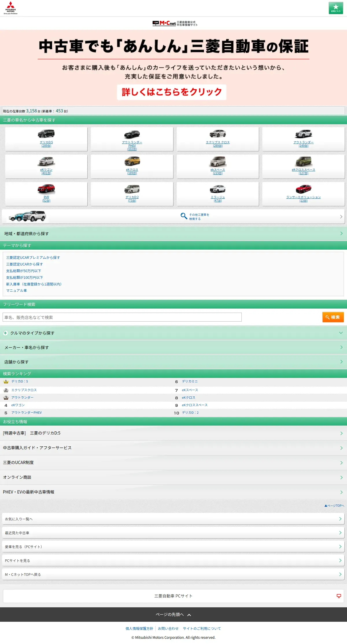Click the red monitor icon on PCサイト button
Viewport: 347px width, 644px height.
pyautogui.click(x=339, y=596)
